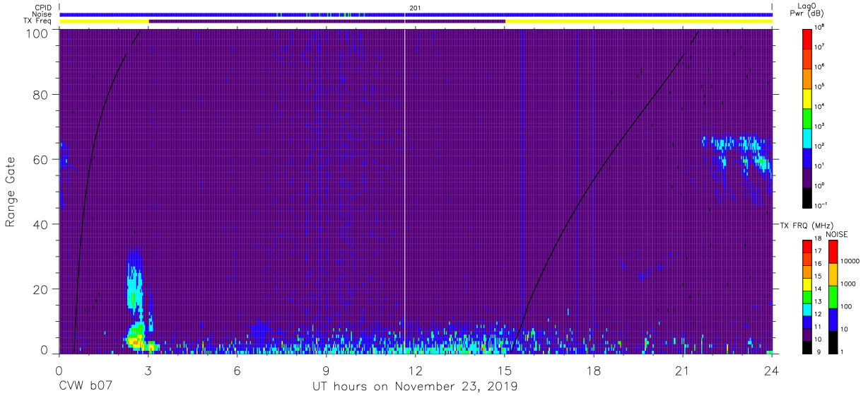868x401 pixels.
Task: Click the x-axis tick label '21'
Action: pyautogui.click(x=682, y=370)
